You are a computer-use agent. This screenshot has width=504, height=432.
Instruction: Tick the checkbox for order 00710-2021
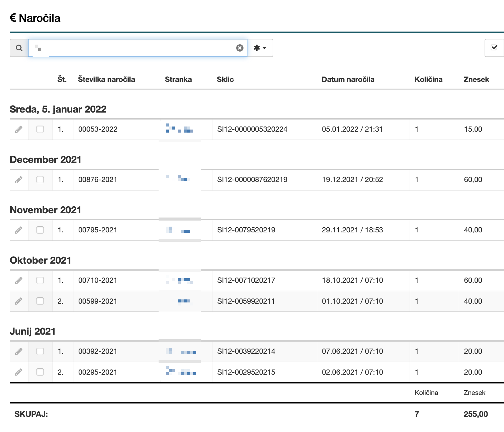pos(40,280)
